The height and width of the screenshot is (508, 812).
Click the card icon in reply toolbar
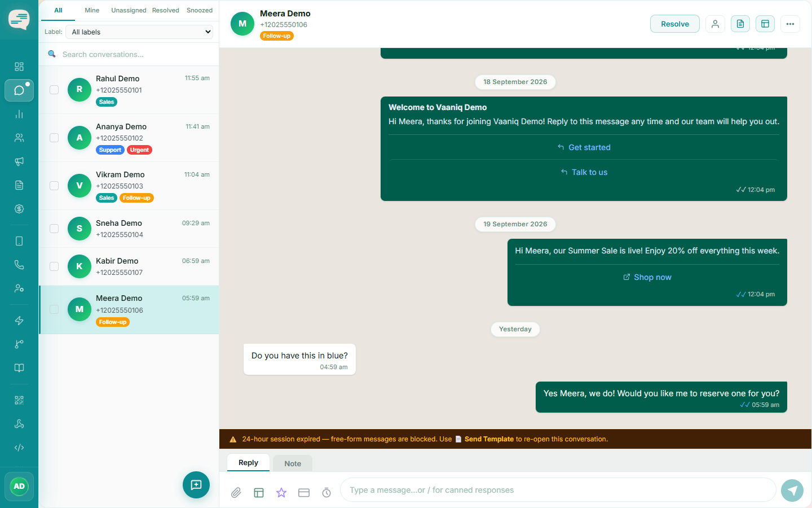click(x=304, y=493)
